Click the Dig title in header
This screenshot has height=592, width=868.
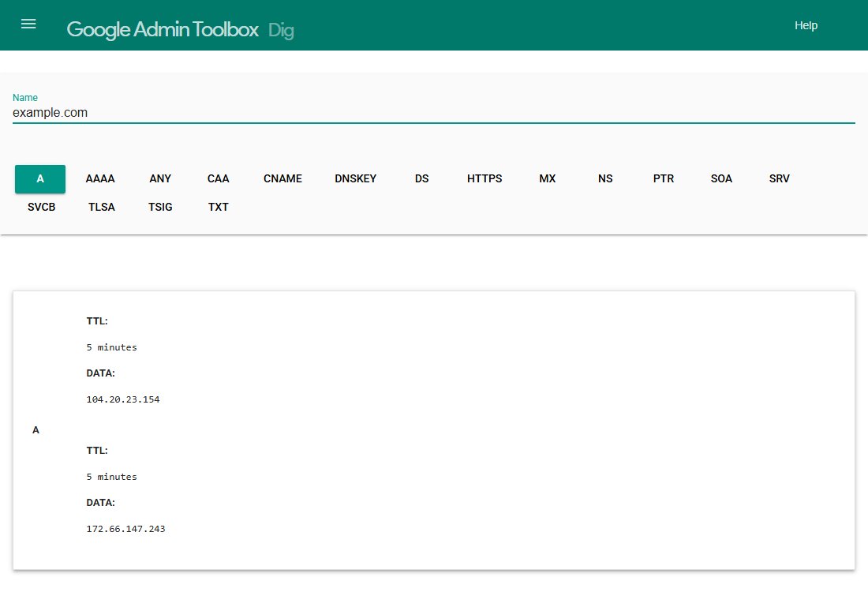(x=281, y=30)
